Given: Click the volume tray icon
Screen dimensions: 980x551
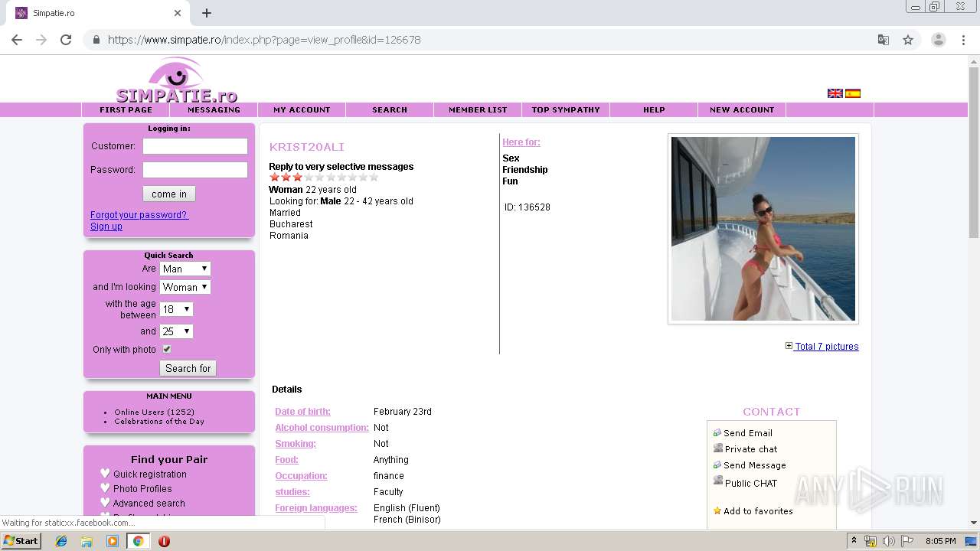Looking at the screenshot, I should [888, 541].
